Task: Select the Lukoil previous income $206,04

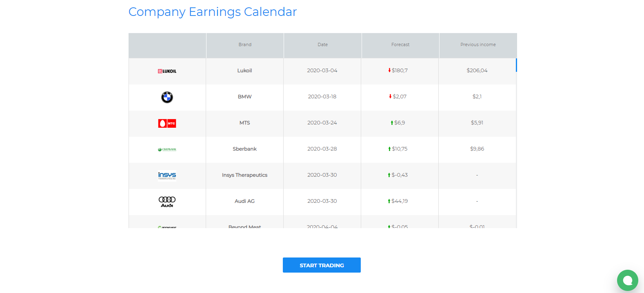Action: [x=477, y=71]
